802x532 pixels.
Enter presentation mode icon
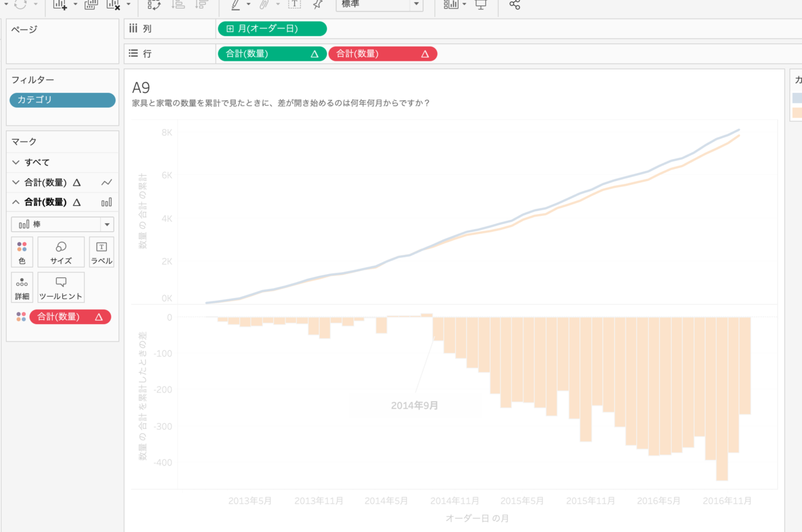pyautogui.click(x=481, y=4)
